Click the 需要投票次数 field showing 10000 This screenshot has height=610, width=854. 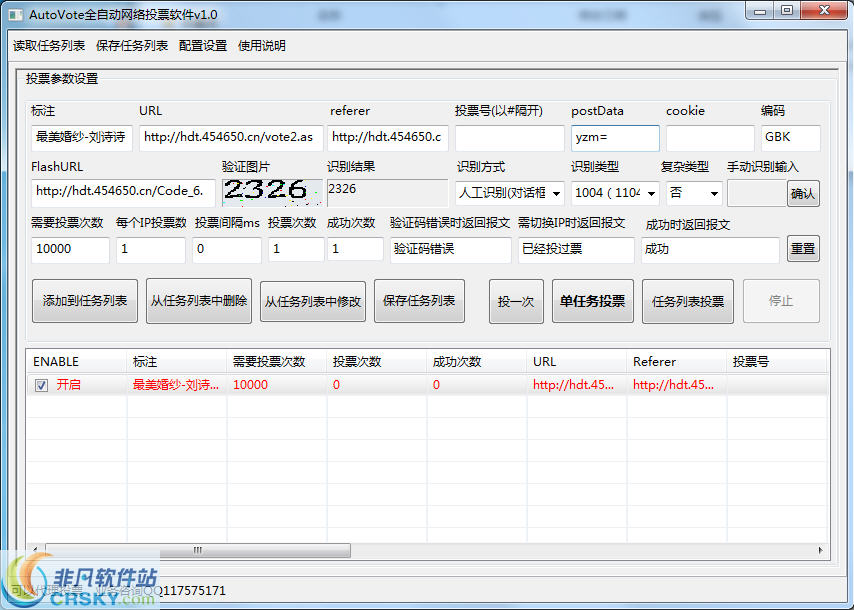(70, 250)
